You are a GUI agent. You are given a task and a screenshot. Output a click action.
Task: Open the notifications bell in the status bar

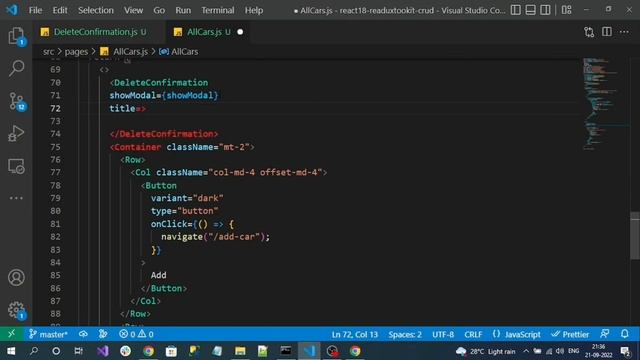624,334
